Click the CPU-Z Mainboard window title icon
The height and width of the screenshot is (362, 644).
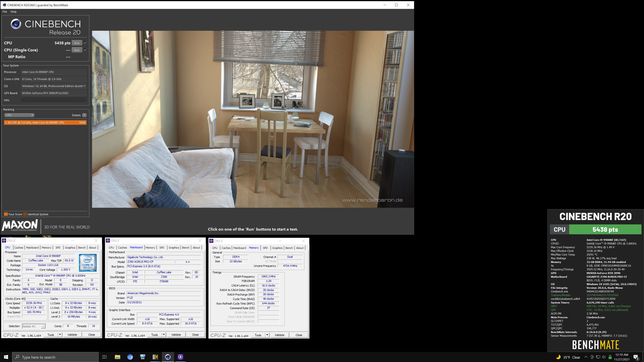108,241
